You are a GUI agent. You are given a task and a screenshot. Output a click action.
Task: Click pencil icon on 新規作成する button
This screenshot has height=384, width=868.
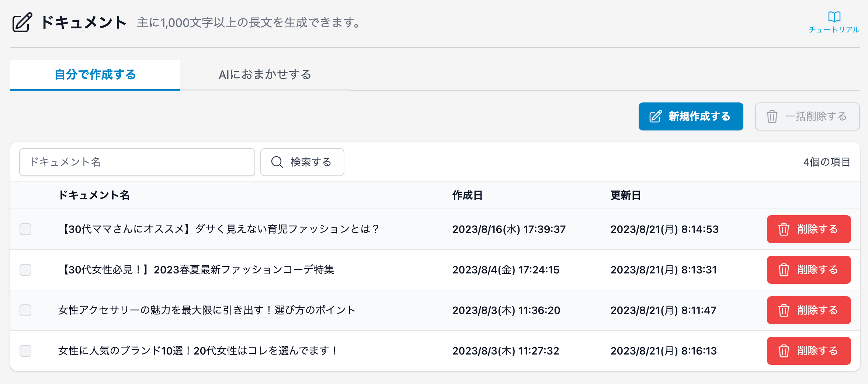tap(655, 116)
